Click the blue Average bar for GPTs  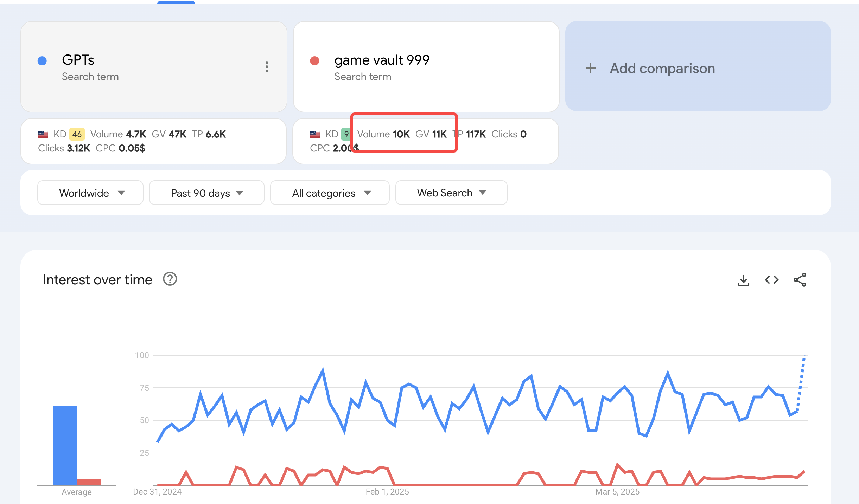point(65,446)
